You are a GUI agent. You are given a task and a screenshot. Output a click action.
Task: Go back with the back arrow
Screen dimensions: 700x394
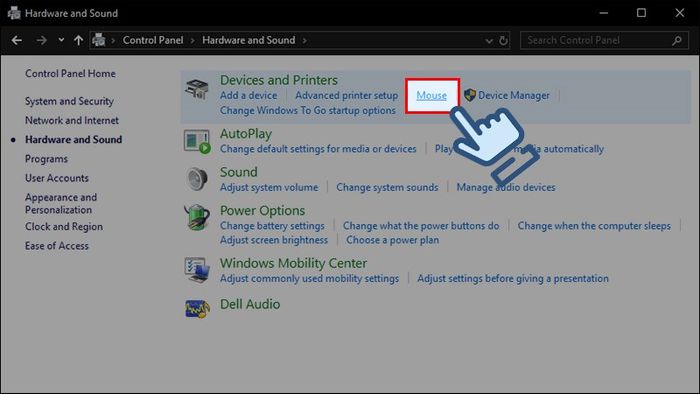(x=17, y=41)
